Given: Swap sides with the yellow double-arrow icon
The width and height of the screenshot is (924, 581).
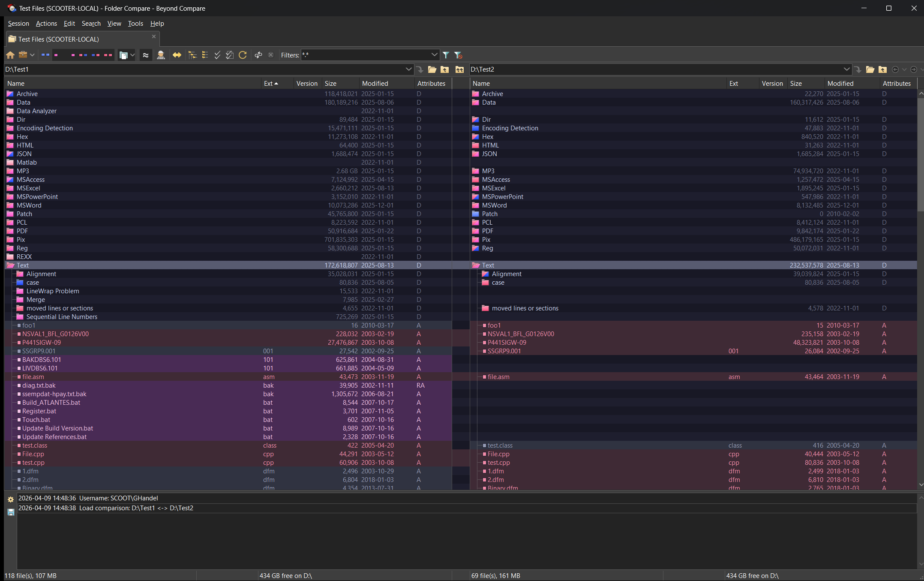Looking at the screenshot, I should pyautogui.click(x=177, y=55).
